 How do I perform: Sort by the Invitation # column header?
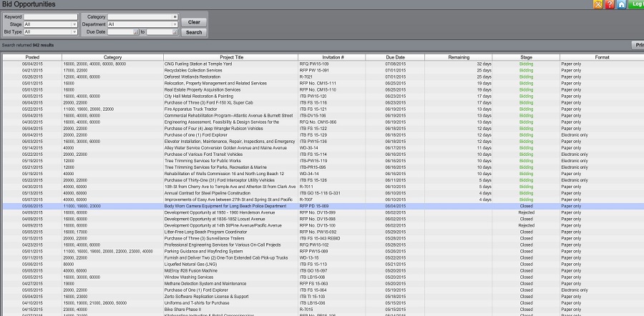(x=332, y=57)
